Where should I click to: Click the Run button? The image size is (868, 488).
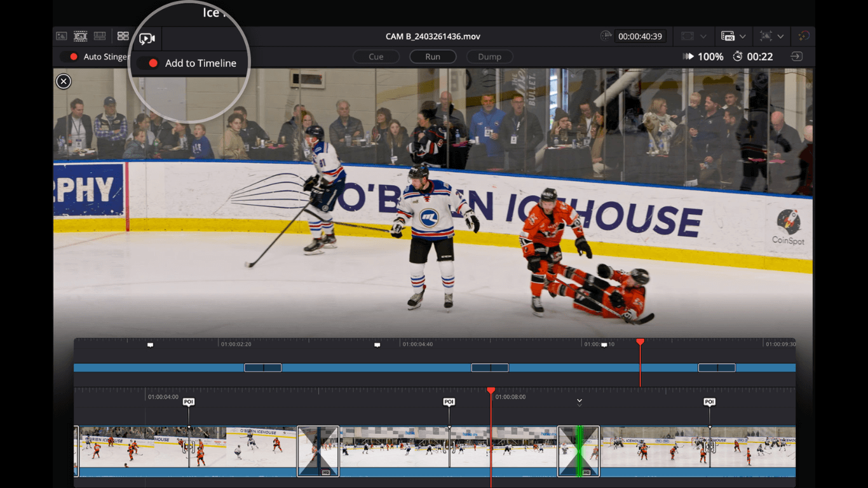point(433,57)
